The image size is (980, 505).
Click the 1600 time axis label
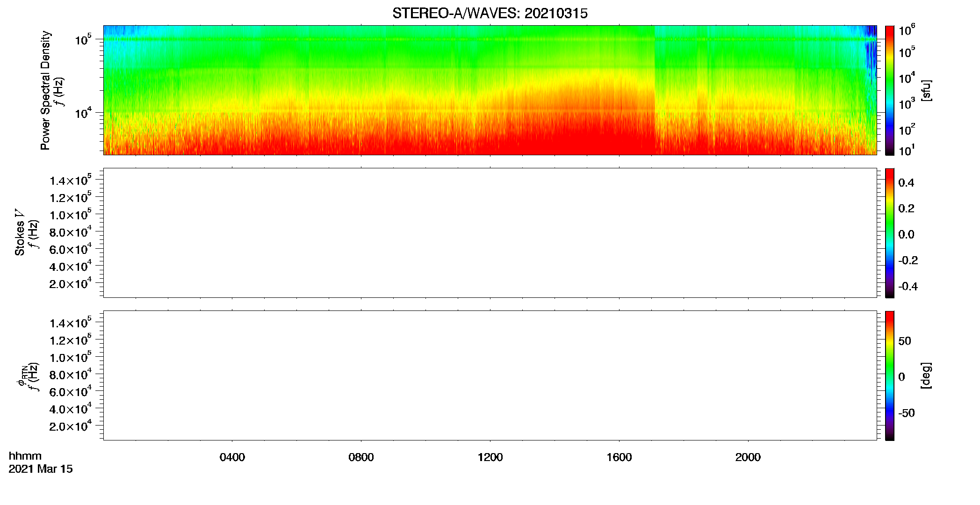(x=619, y=457)
